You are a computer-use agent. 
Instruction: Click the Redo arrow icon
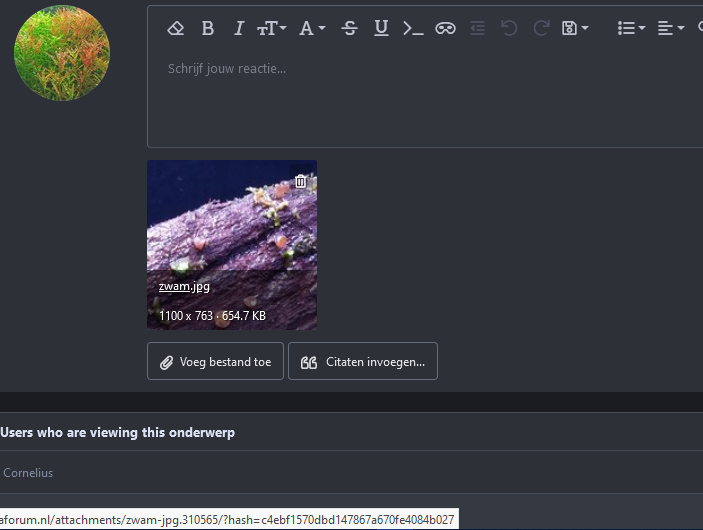coord(541,28)
